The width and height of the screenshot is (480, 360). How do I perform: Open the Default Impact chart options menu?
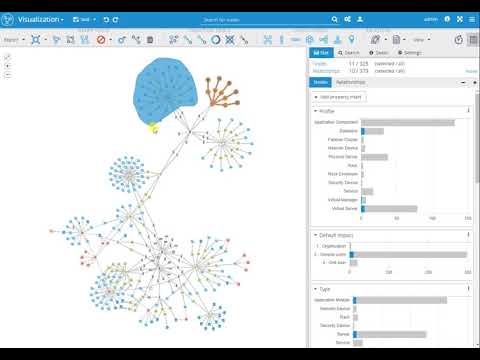point(468,235)
